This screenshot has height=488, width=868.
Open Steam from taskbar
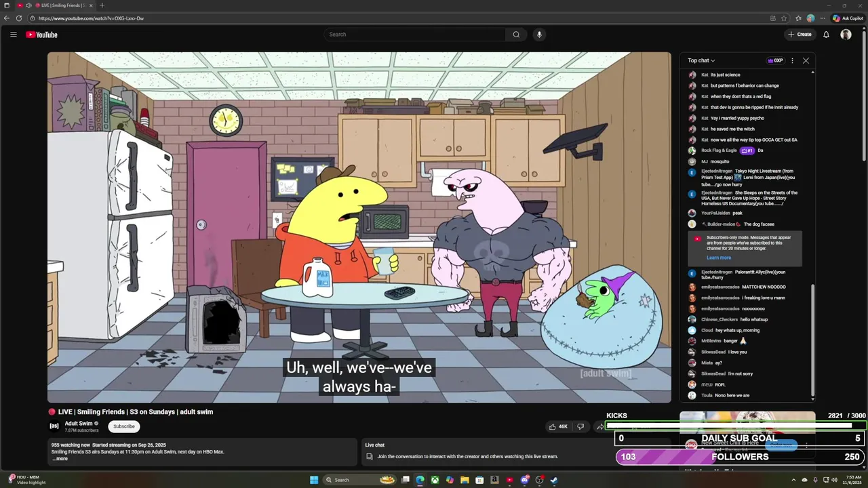point(554,480)
